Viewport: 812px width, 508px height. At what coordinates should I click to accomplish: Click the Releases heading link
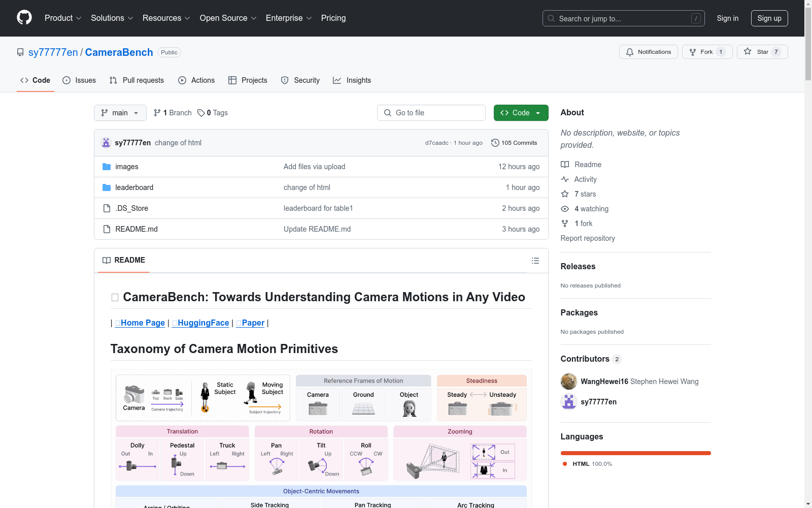[578, 266]
